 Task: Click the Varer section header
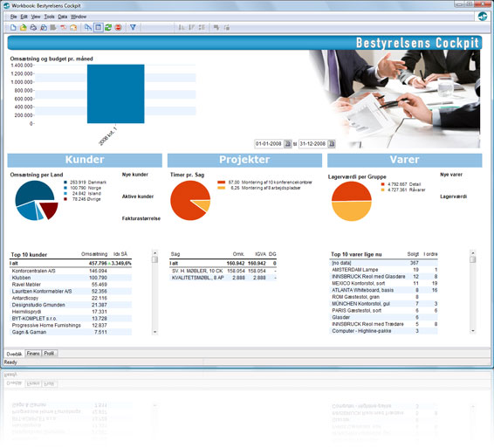[x=405, y=160]
